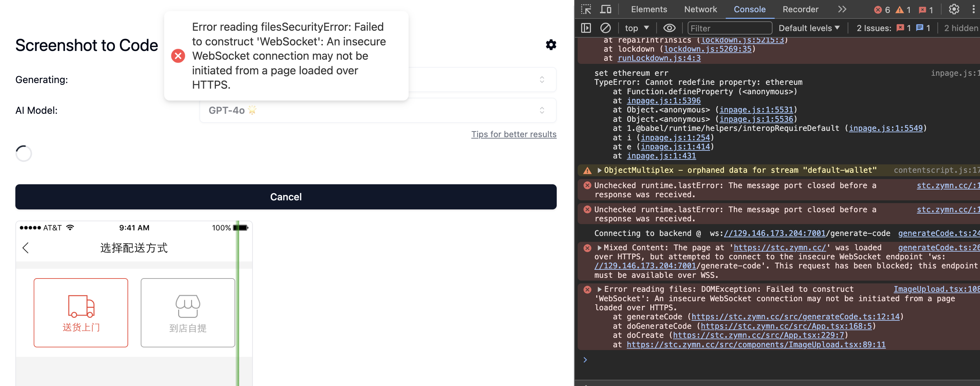Open the inpage.js:1:431 link
Screen dimensions: 980x386
(x=661, y=156)
